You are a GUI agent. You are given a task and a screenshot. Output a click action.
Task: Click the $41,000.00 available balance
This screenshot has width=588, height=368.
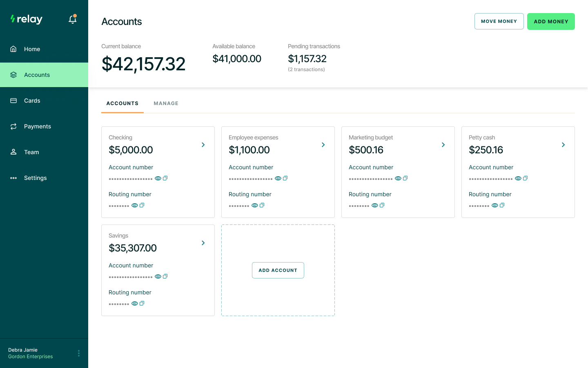pos(237,59)
